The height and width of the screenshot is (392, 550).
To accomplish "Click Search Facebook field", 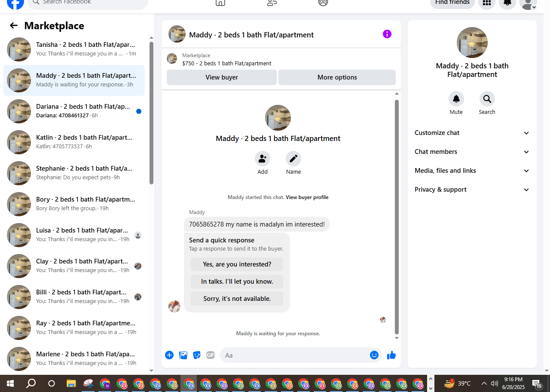I will click(x=88, y=3).
